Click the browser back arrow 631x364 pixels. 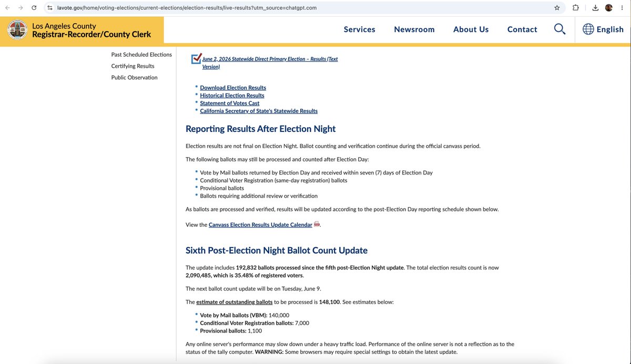7,8
